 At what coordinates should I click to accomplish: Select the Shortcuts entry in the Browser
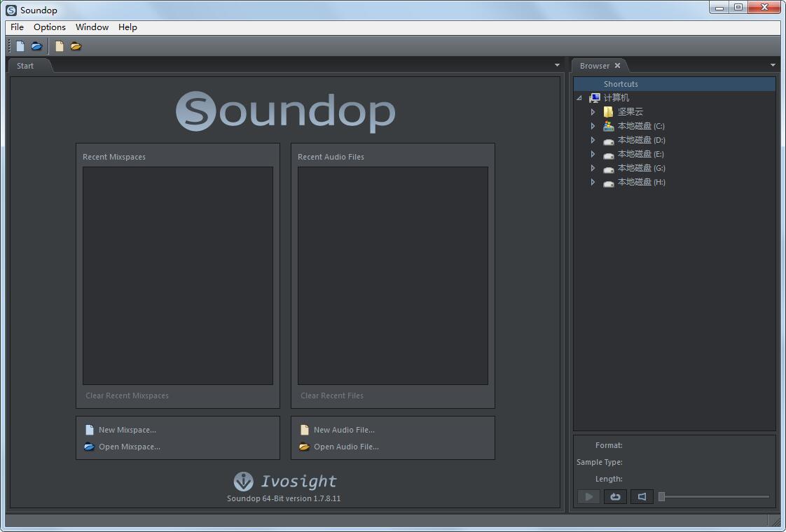[x=621, y=84]
